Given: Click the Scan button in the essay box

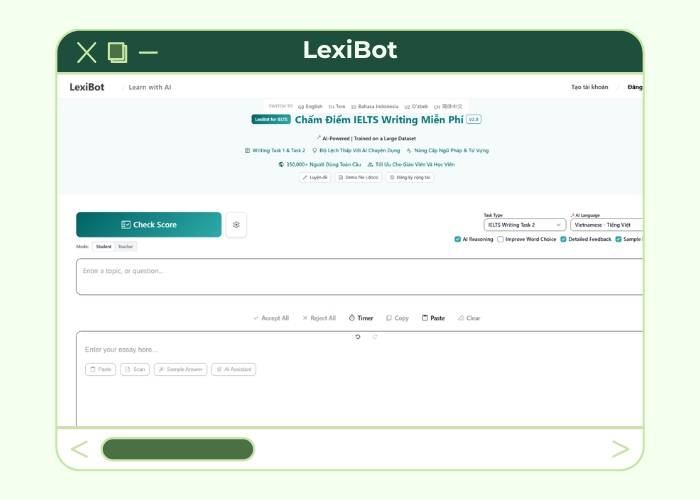Looking at the screenshot, I should pos(135,369).
